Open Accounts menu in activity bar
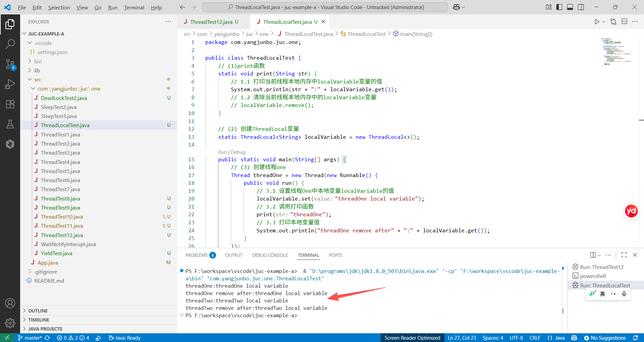Screen dimensions: 644x342 point(10,303)
